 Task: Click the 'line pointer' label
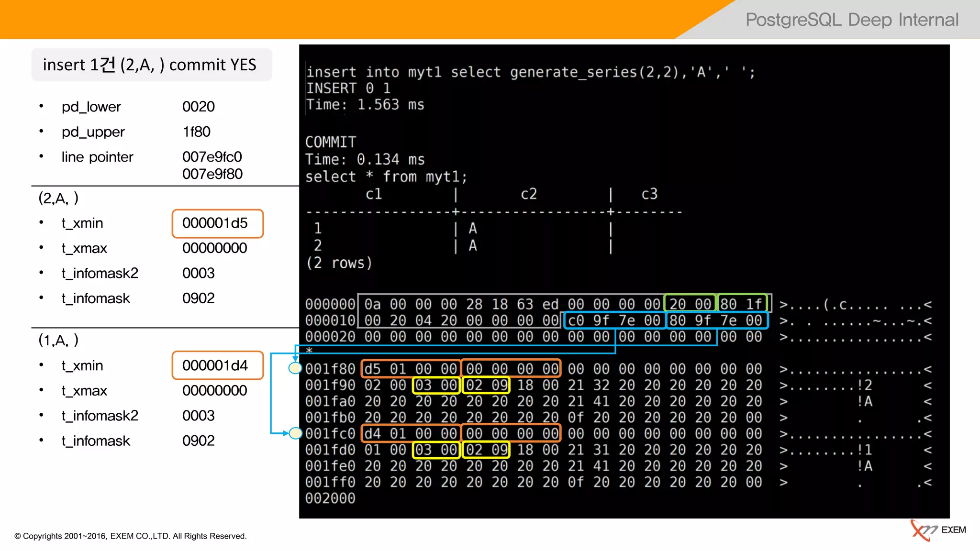click(97, 157)
